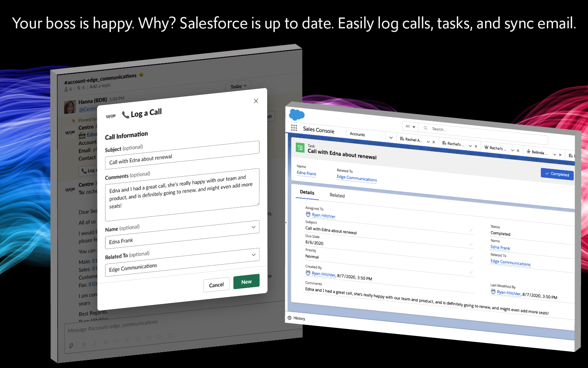Toggle bulleted list in Slack composer

[148, 337]
